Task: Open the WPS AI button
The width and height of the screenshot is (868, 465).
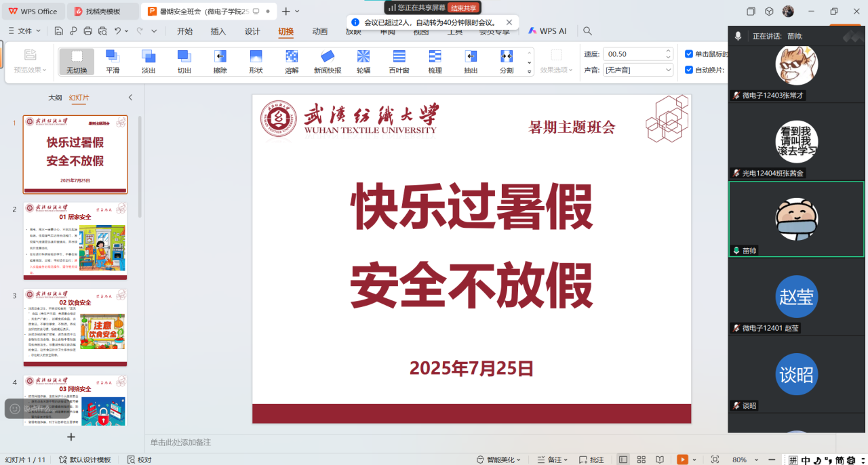Action: 547,31
